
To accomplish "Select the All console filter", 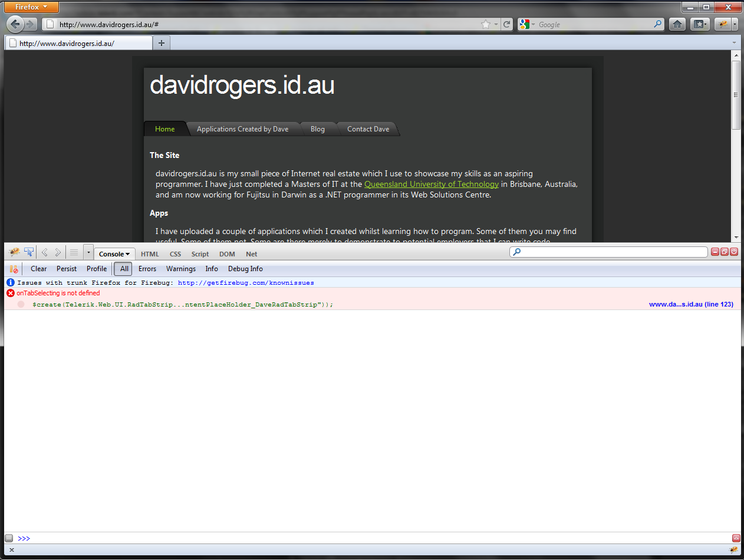I will click(124, 269).
